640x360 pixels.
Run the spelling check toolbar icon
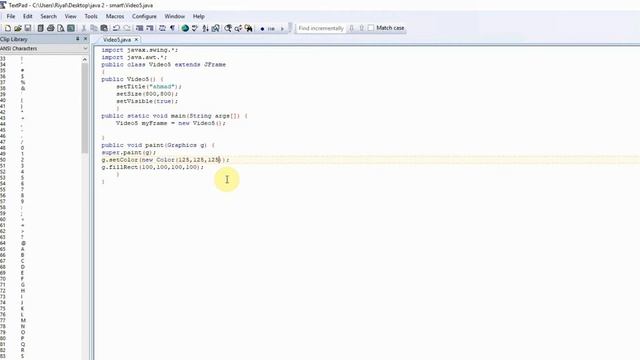click(195, 28)
